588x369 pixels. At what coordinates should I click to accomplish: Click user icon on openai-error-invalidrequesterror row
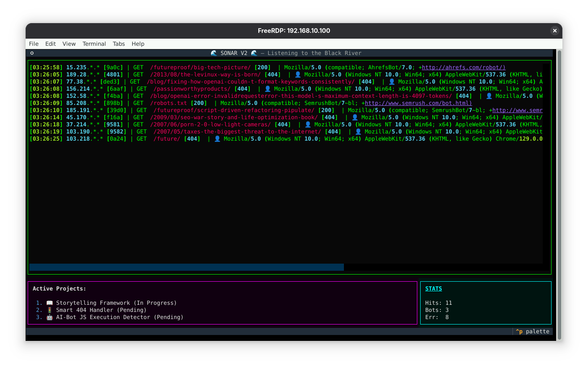[x=489, y=96]
